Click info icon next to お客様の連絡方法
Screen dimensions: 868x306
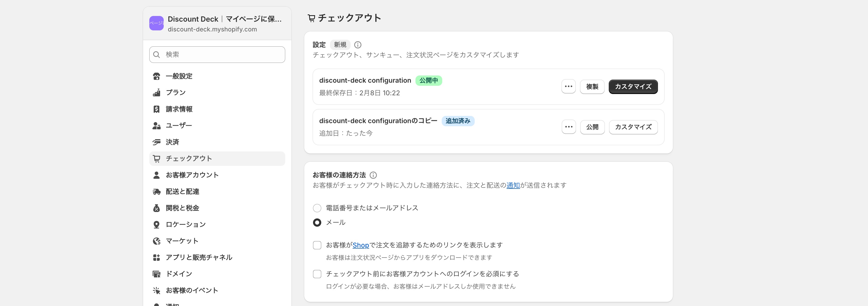[373, 175]
